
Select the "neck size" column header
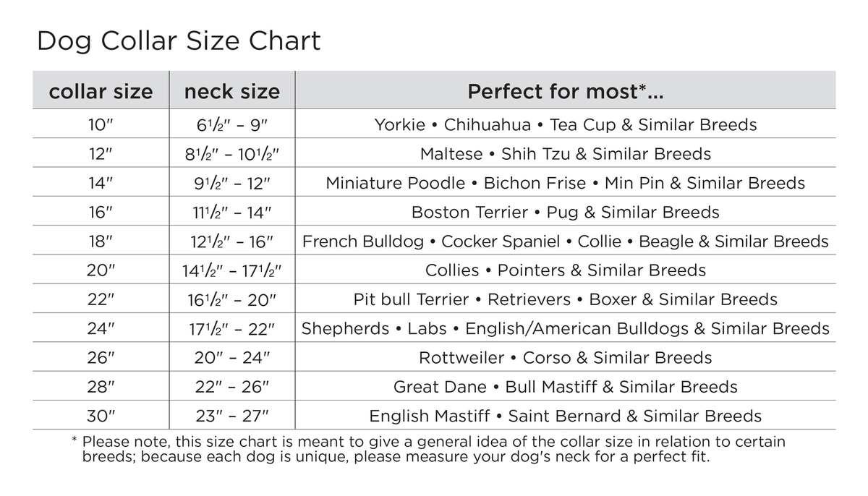tap(231, 92)
